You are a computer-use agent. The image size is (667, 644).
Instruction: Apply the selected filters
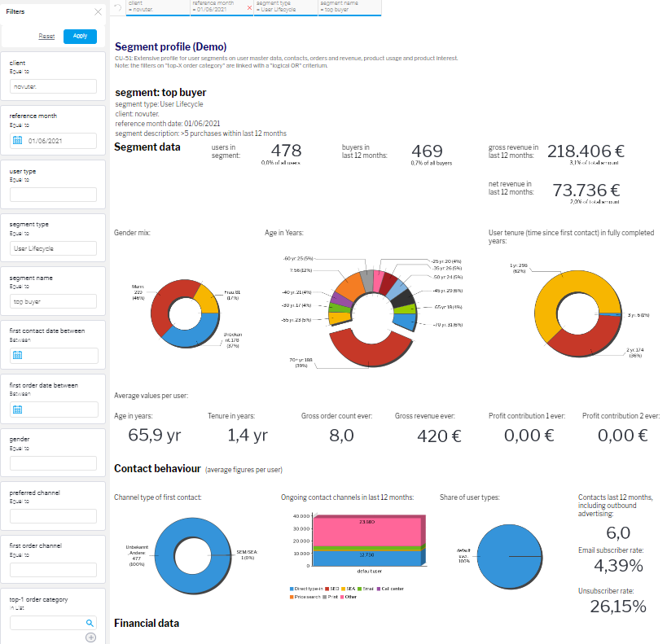point(80,37)
